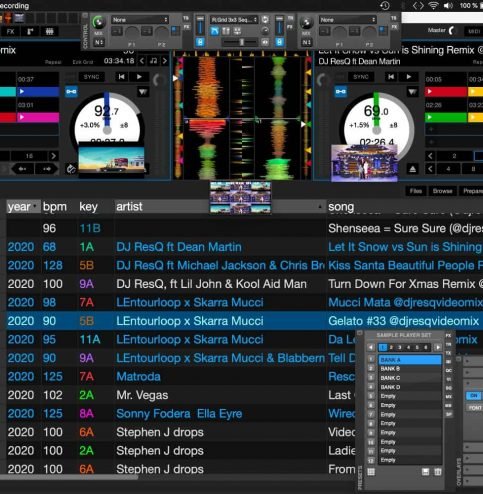Toggle key lock on the right deck
This screenshot has width=483, height=494.
click(x=341, y=91)
